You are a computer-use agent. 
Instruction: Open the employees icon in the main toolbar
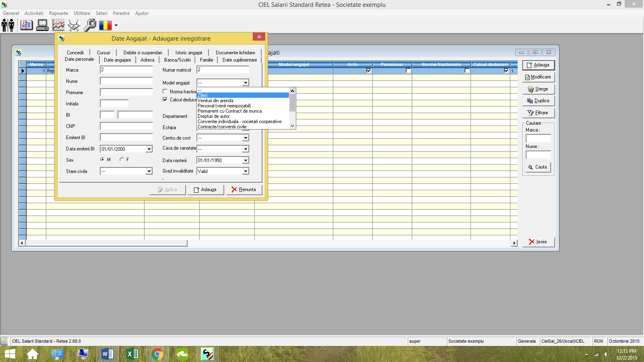(x=8, y=25)
